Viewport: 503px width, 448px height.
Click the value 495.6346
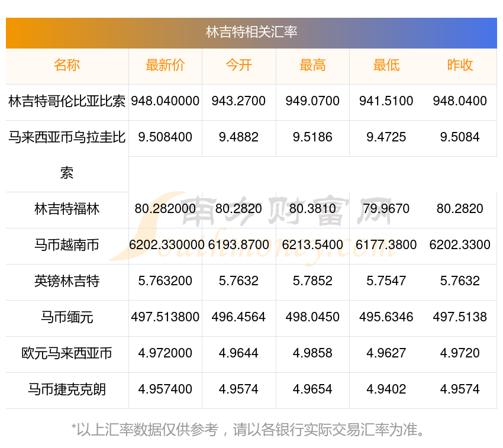[386, 317]
